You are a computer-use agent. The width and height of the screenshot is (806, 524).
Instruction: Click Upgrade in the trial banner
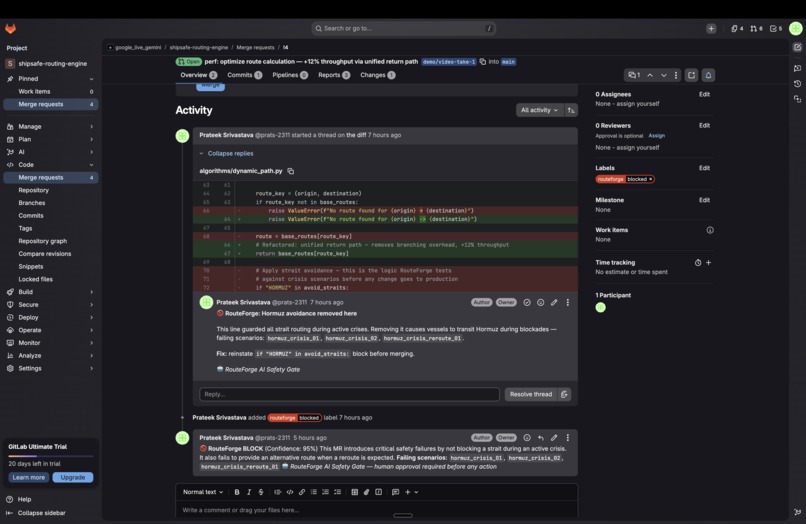(72, 477)
